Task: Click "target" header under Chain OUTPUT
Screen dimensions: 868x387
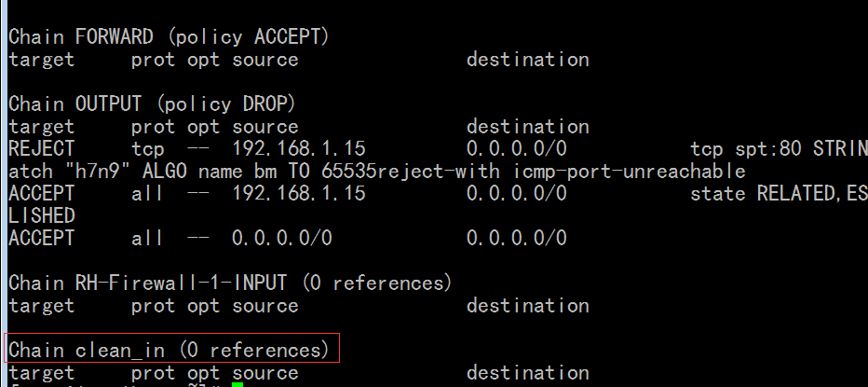Action: pyautogui.click(x=42, y=127)
